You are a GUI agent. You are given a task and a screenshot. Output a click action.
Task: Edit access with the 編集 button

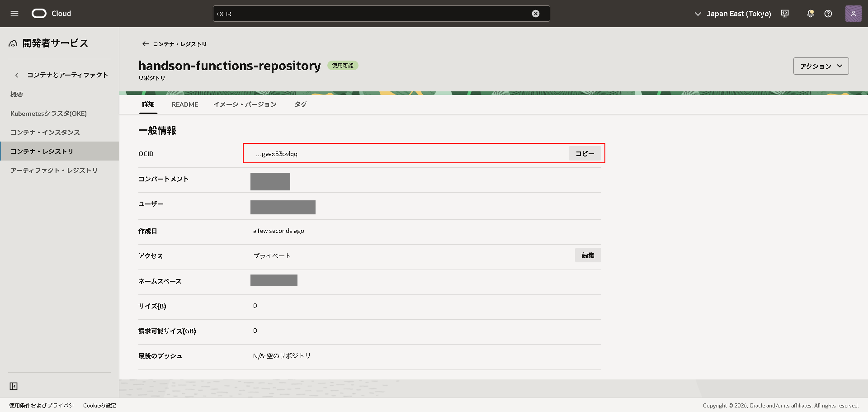[588, 256]
